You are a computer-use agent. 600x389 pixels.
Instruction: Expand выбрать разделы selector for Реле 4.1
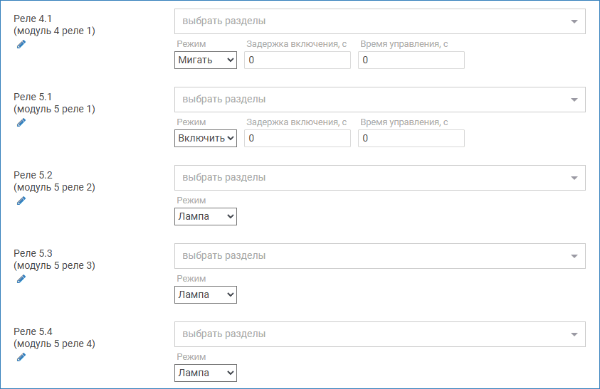pos(380,21)
